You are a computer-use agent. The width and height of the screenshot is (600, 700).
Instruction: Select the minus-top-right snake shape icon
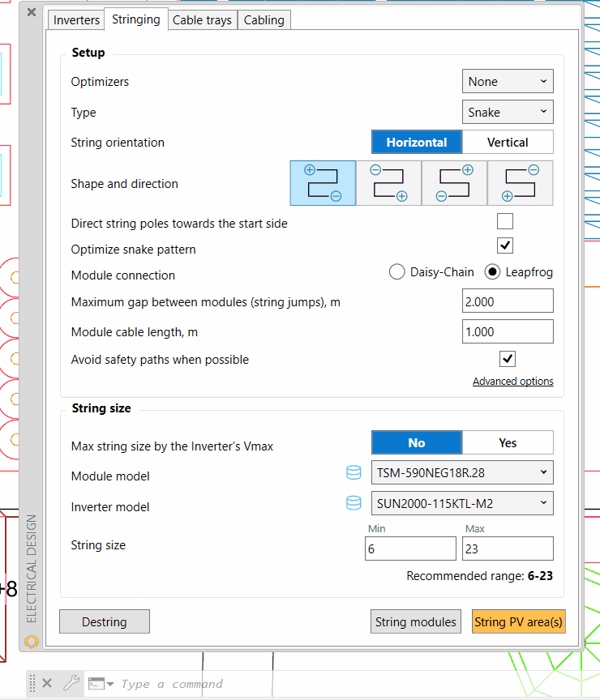pyautogui.click(x=520, y=183)
